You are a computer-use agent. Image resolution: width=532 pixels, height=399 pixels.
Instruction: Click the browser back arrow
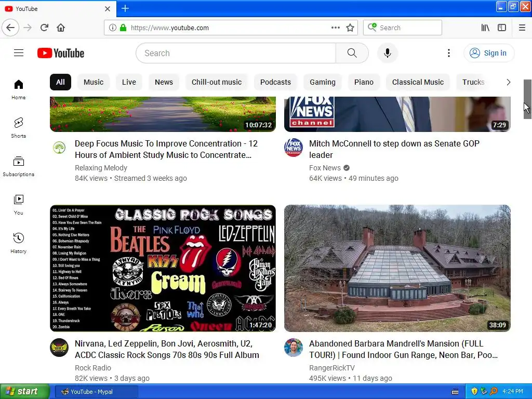[x=10, y=28]
